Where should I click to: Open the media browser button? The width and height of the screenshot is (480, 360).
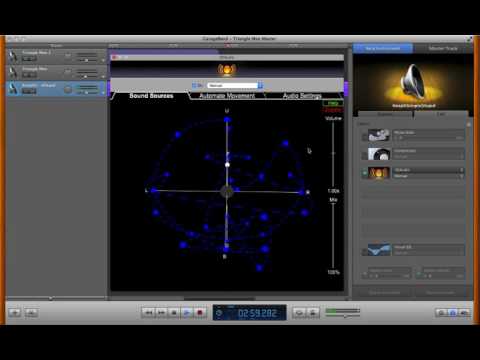[x=464, y=312]
